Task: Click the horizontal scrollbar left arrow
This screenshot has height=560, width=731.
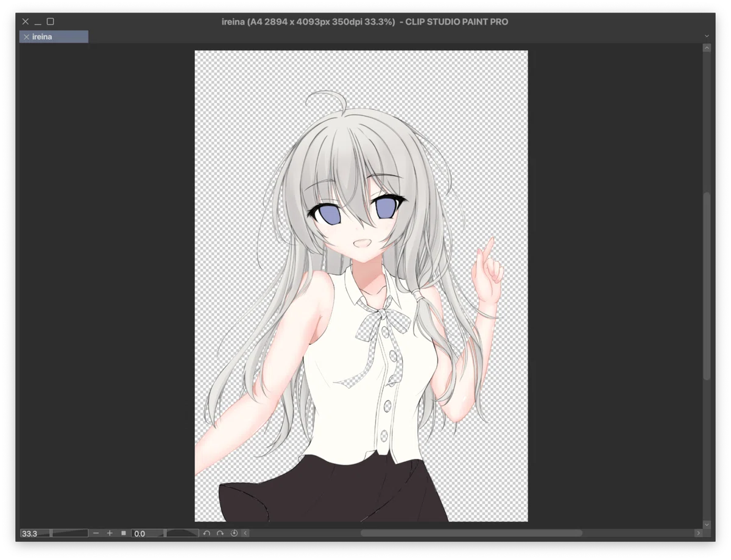Action: [x=245, y=533]
